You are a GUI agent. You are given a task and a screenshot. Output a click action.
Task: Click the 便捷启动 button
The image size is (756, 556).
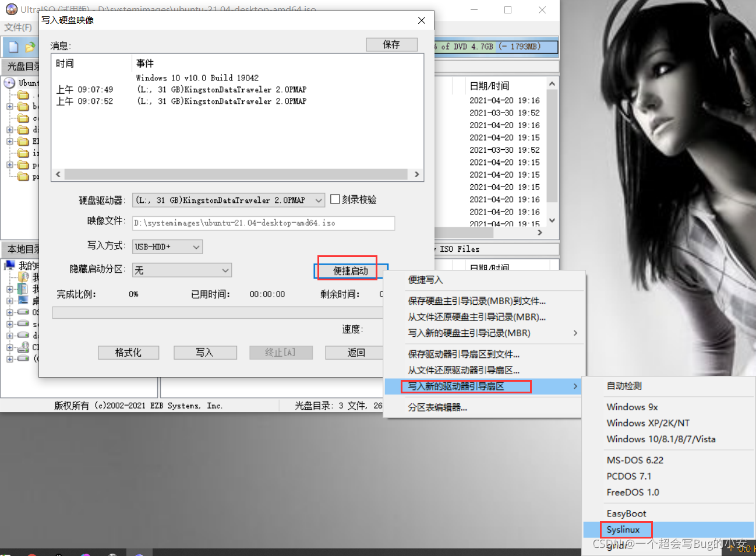click(351, 271)
